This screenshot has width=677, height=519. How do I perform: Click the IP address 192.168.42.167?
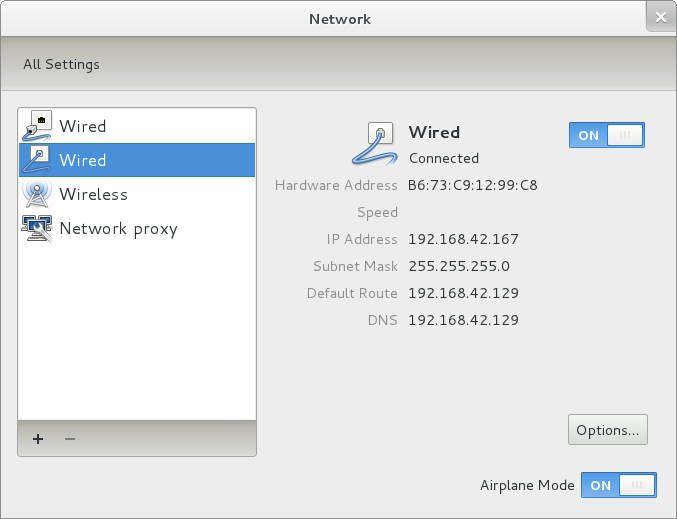[463, 239]
